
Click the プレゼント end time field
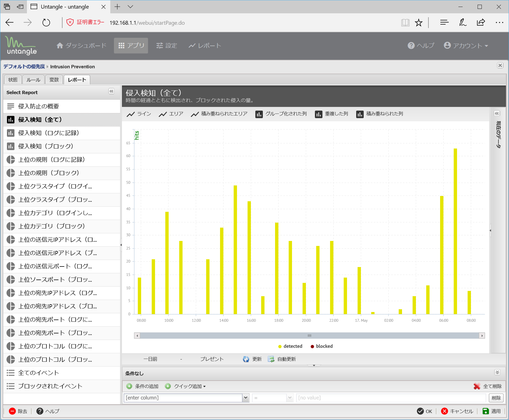pyautogui.click(x=212, y=359)
